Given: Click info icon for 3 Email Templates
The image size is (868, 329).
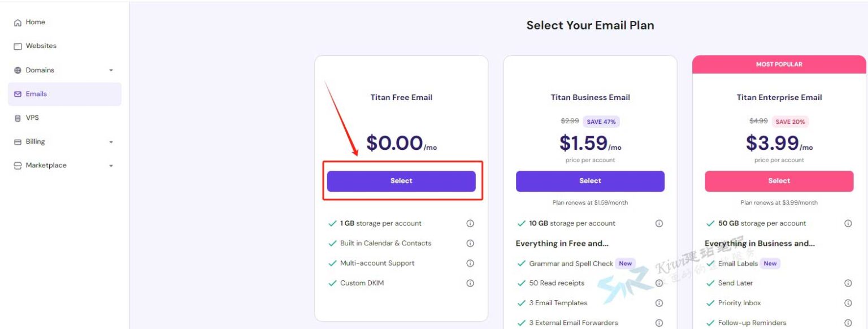Looking at the screenshot, I should pos(659,303).
